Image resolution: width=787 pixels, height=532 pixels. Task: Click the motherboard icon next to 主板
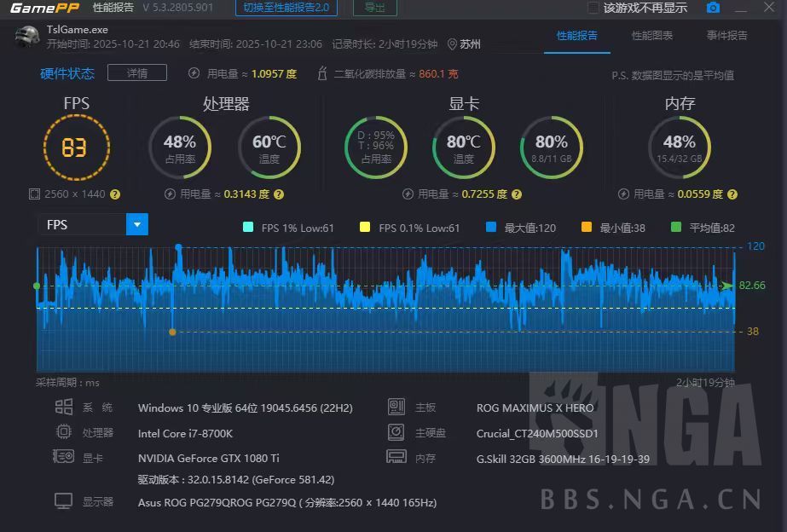[396, 407]
